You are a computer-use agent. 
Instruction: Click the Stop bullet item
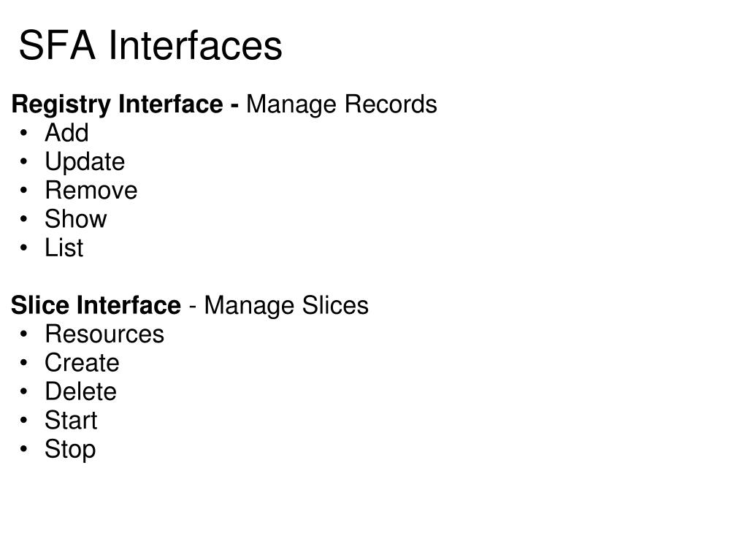(x=70, y=450)
